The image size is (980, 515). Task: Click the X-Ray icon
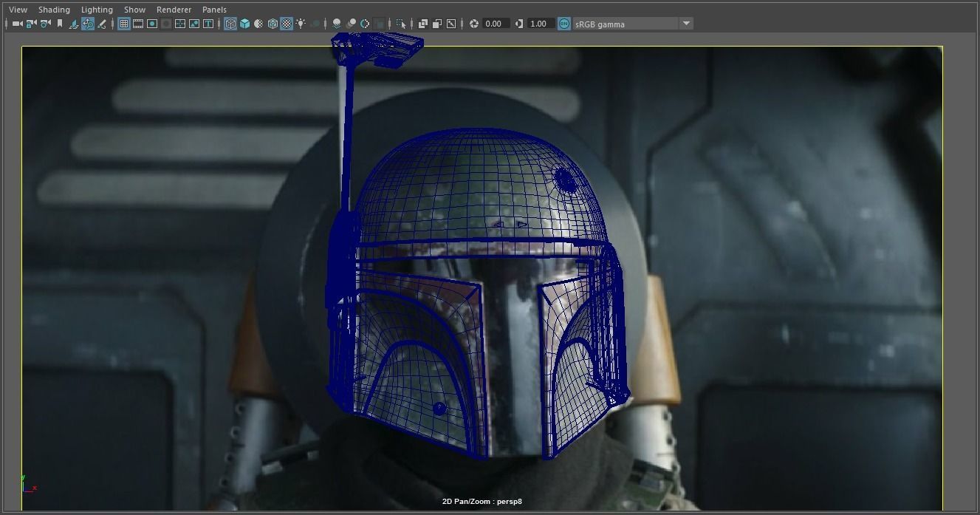422,24
